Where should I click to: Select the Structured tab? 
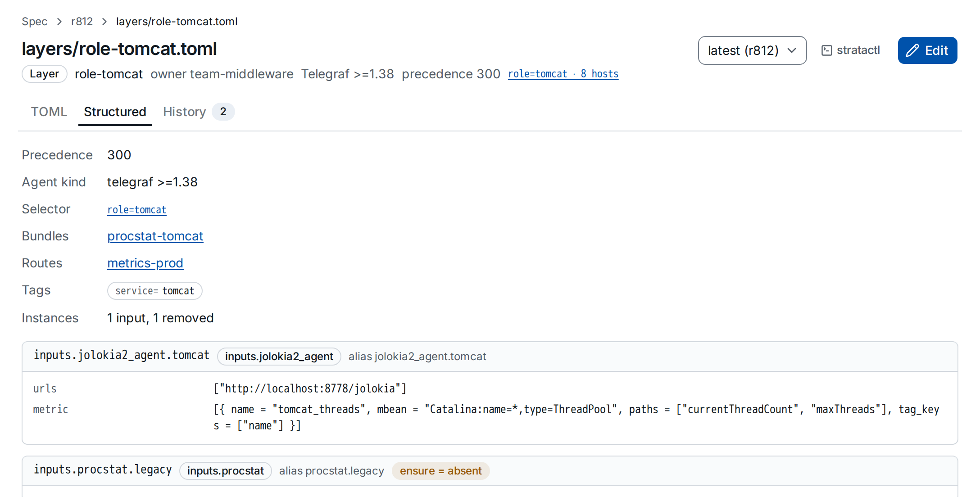115,112
